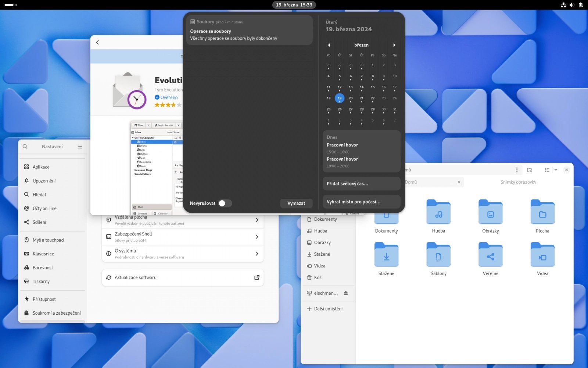This screenshot has width=588, height=368.
Task: Expand the Vzdálená plocha row chevron
Action: [257, 220]
